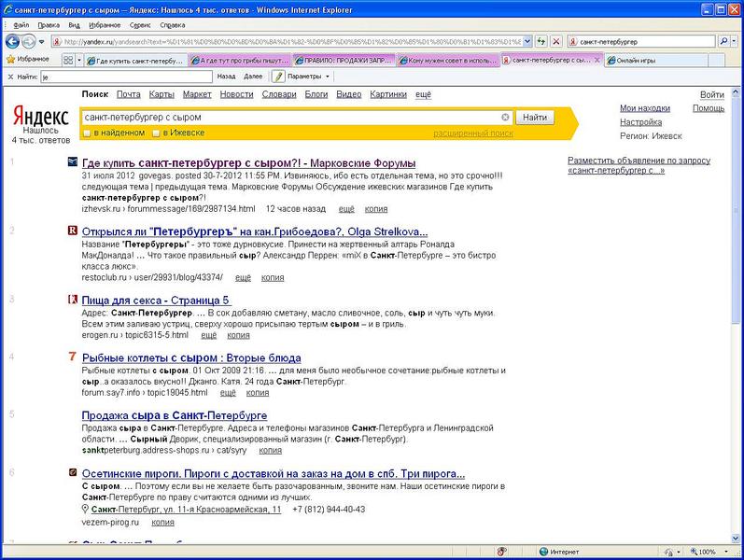Click Назад in the find bar
This screenshot has height=560, width=744.
pyautogui.click(x=226, y=77)
